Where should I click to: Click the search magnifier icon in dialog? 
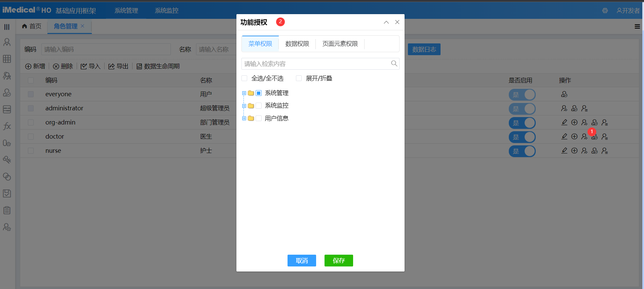click(x=394, y=64)
